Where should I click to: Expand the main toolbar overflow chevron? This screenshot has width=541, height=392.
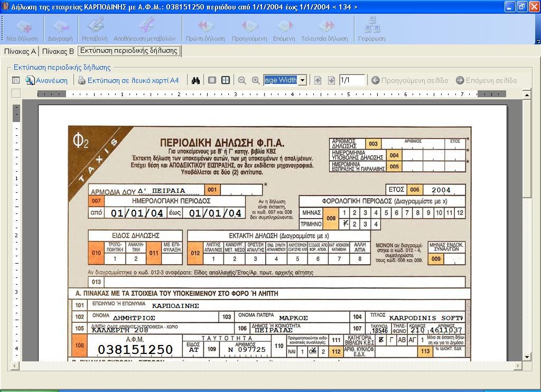coord(537,41)
